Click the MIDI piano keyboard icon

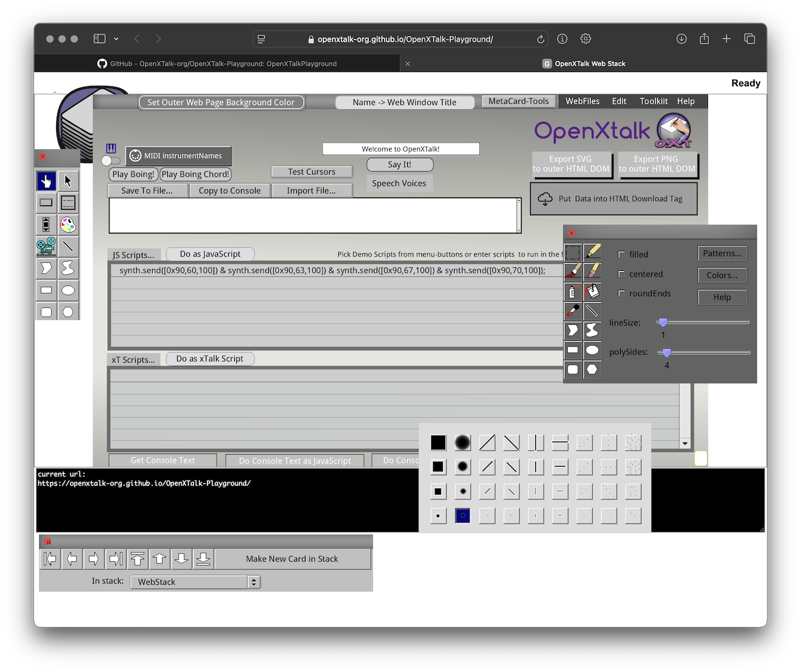coord(111,149)
